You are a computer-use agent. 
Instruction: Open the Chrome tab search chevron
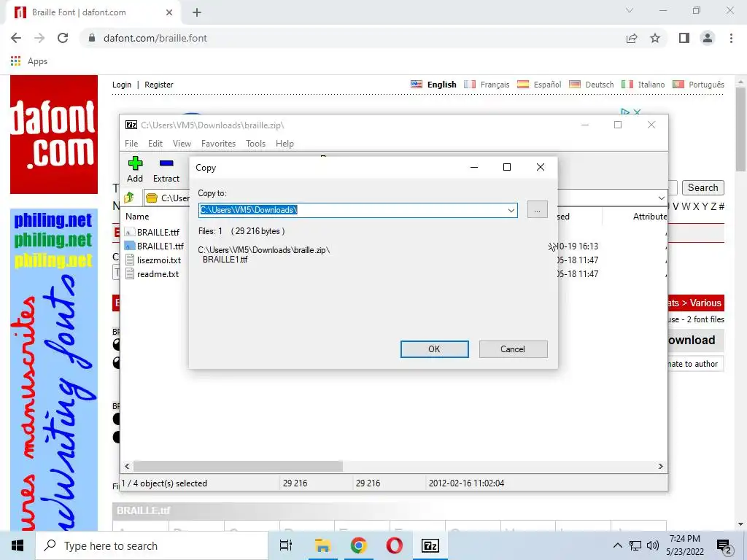point(630,10)
